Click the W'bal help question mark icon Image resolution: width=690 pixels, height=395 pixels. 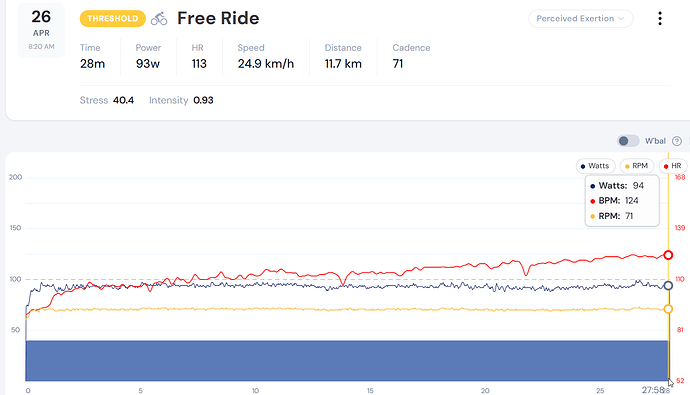pos(677,141)
